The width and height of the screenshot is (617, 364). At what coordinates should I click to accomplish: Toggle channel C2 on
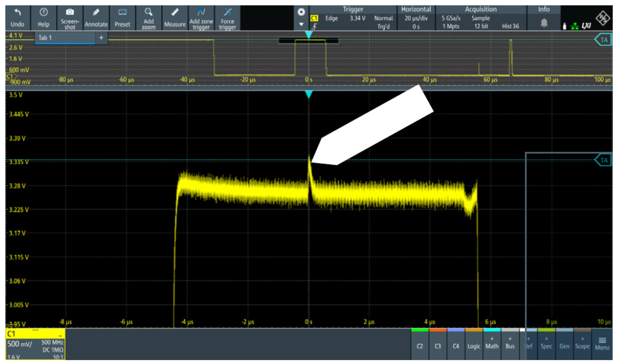coord(420,346)
